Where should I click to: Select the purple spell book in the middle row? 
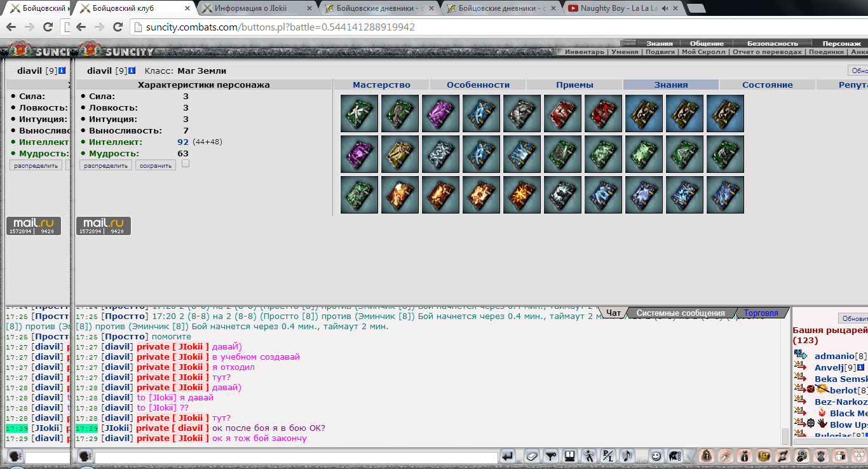coord(359,154)
